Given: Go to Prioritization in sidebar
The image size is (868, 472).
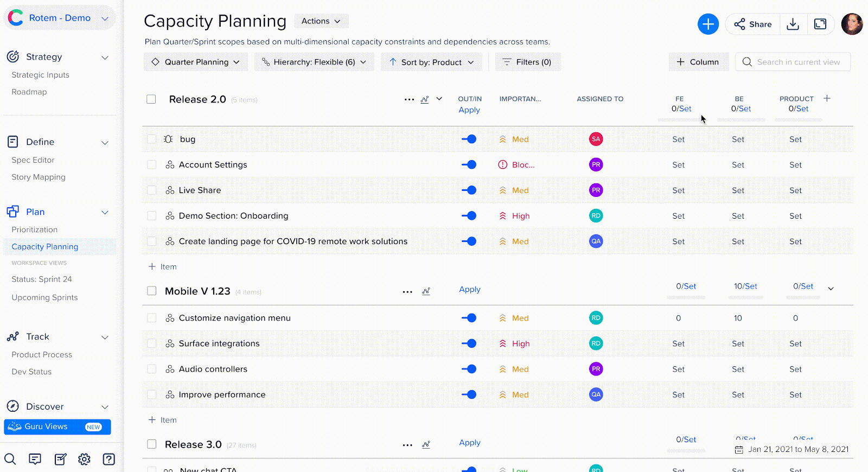Looking at the screenshot, I should coord(35,229).
